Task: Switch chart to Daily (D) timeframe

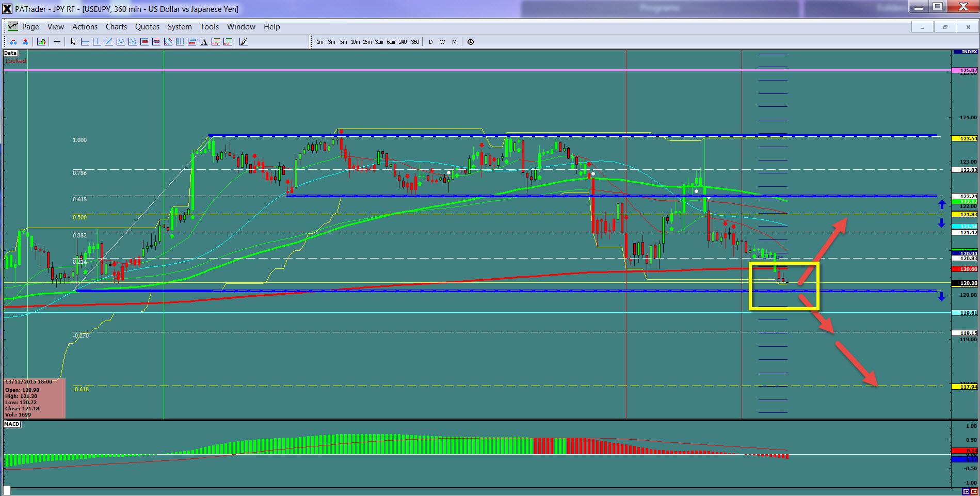Action: click(430, 42)
